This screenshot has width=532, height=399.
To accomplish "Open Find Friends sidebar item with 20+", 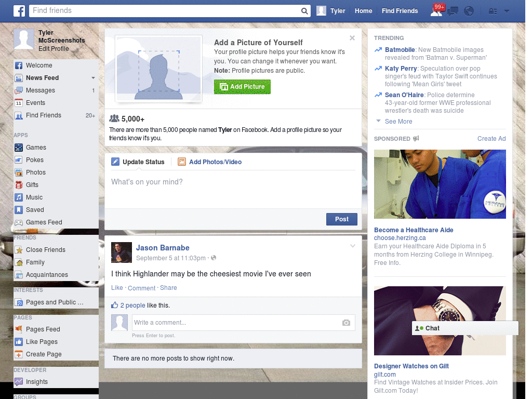I will click(56, 115).
